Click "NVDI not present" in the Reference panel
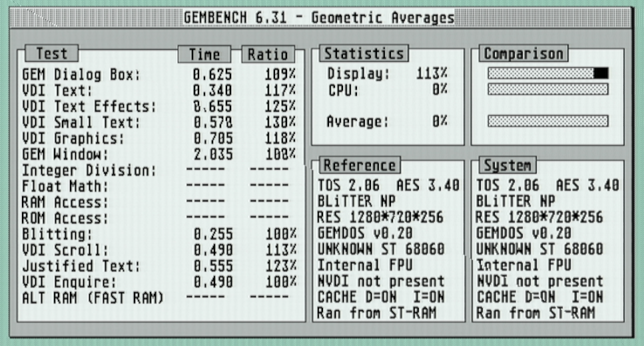Image resolution: width=644 pixels, height=346 pixels. click(381, 281)
